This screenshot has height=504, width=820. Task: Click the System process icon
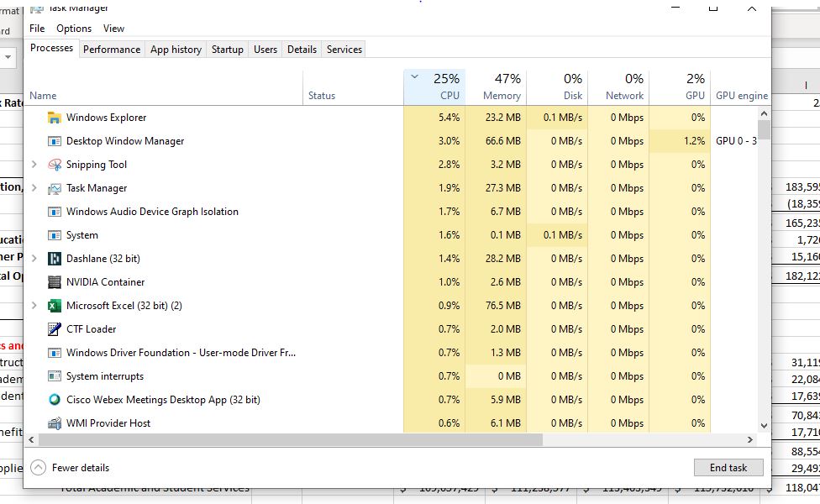[x=55, y=235]
